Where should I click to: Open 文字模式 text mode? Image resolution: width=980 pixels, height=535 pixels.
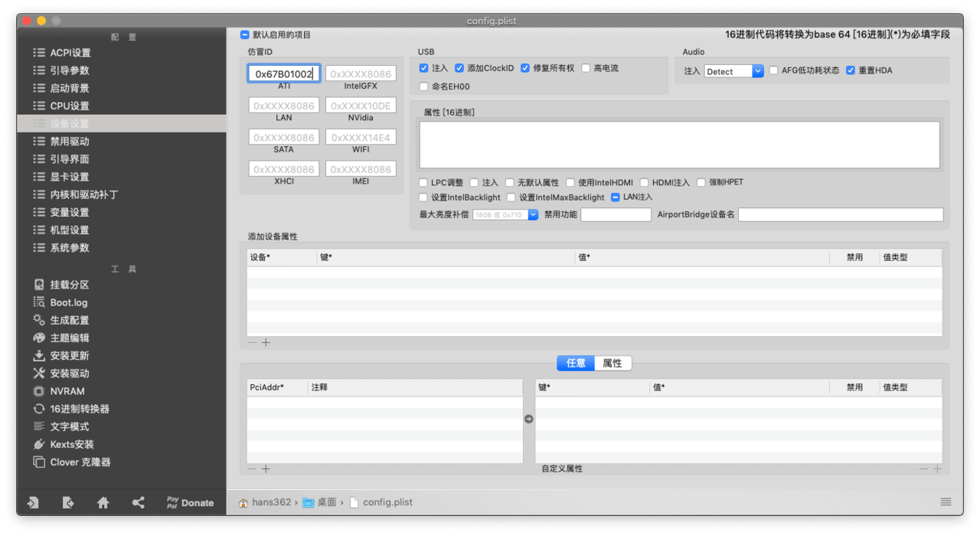click(61, 426)
